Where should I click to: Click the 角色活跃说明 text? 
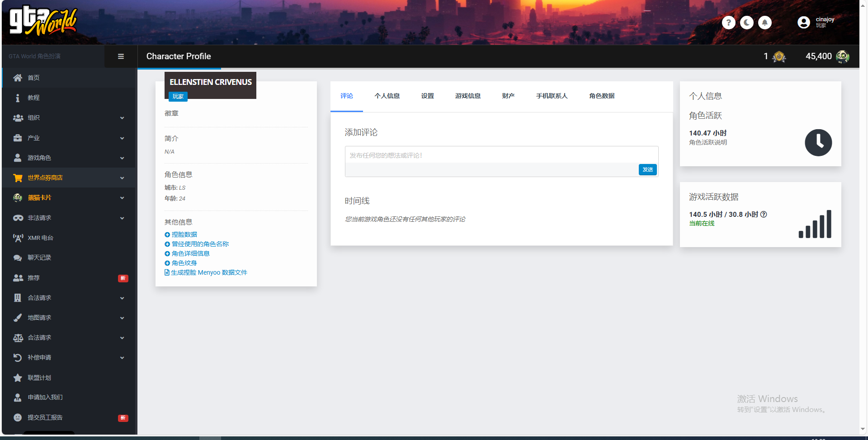pyautogui.click(x=708, y=142)
